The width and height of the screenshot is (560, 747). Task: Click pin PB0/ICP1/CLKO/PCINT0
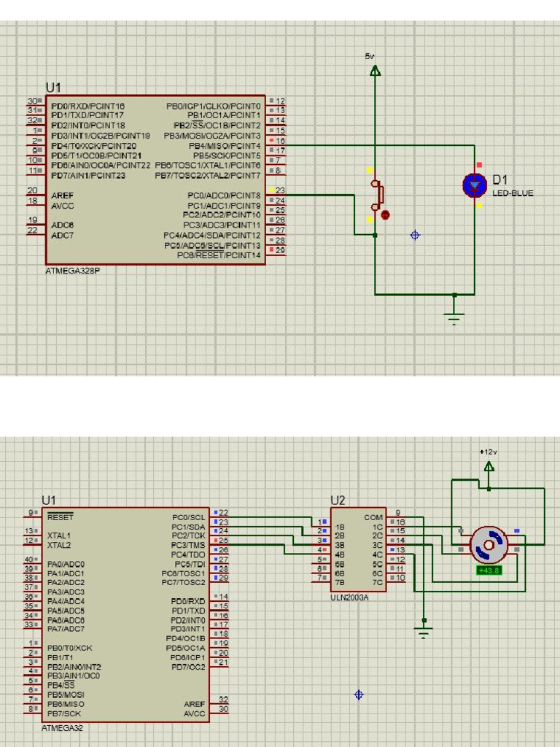(214, 106)
